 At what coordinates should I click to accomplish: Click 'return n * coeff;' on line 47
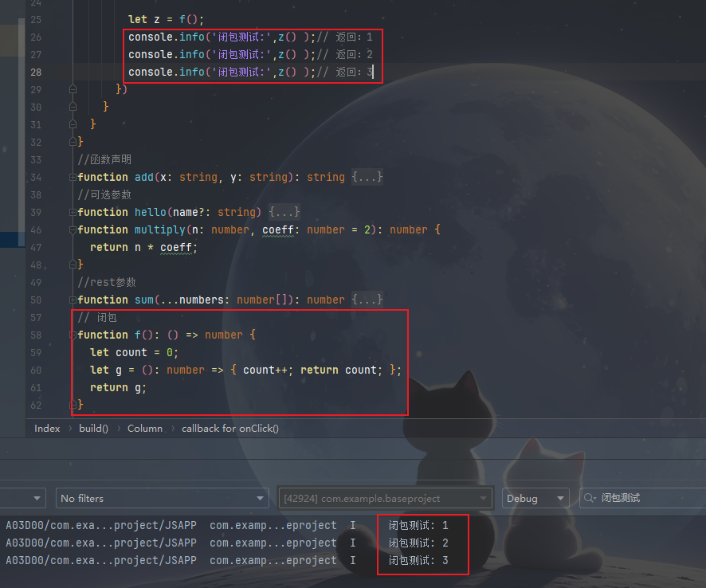[x=143, y=247]
